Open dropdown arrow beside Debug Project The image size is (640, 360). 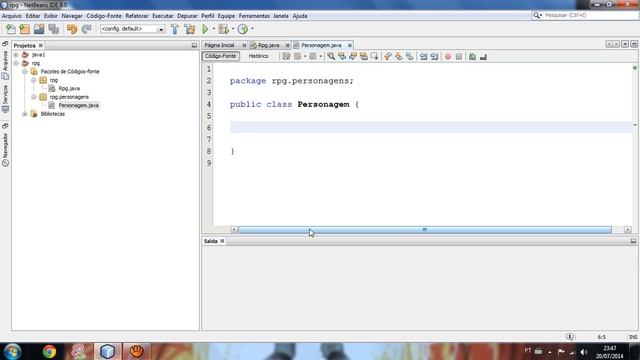click(x=233, y=29)
